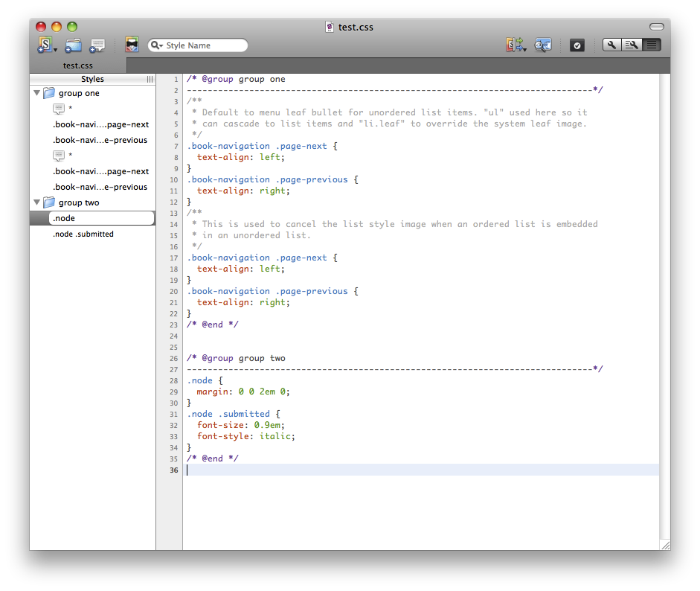Click the first comment bubble in group one
Screen dimensions: 700x591
coord(59,109)
